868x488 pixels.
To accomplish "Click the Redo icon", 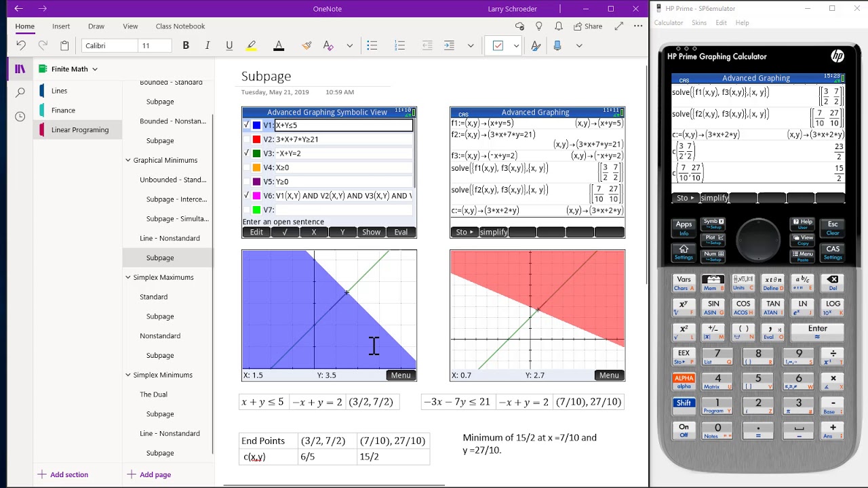I will 43,45.
